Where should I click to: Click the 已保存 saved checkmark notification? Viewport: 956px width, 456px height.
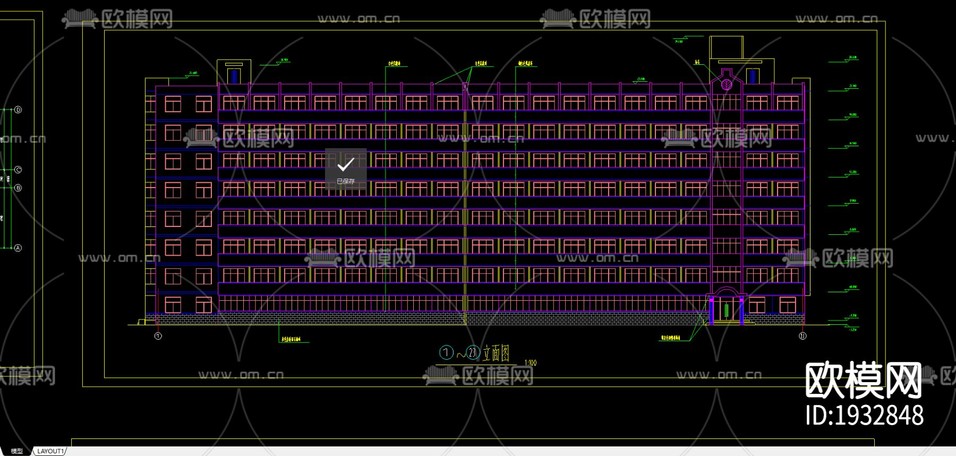pos(346,169)
